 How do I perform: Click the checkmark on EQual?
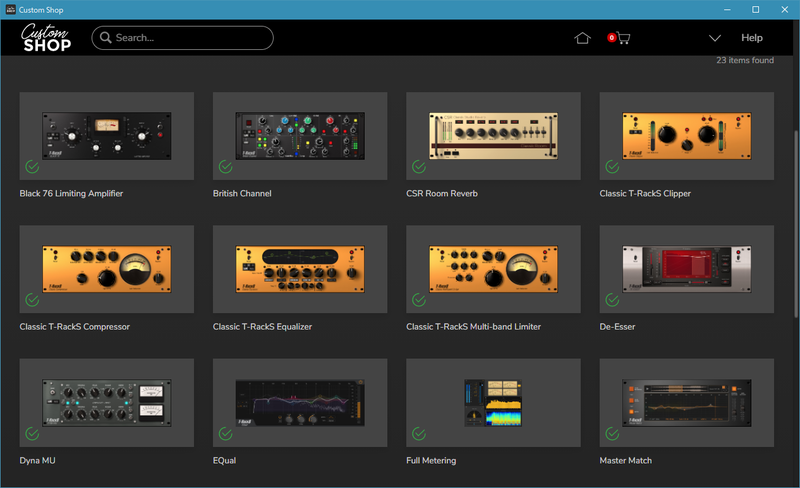[226, 434]
